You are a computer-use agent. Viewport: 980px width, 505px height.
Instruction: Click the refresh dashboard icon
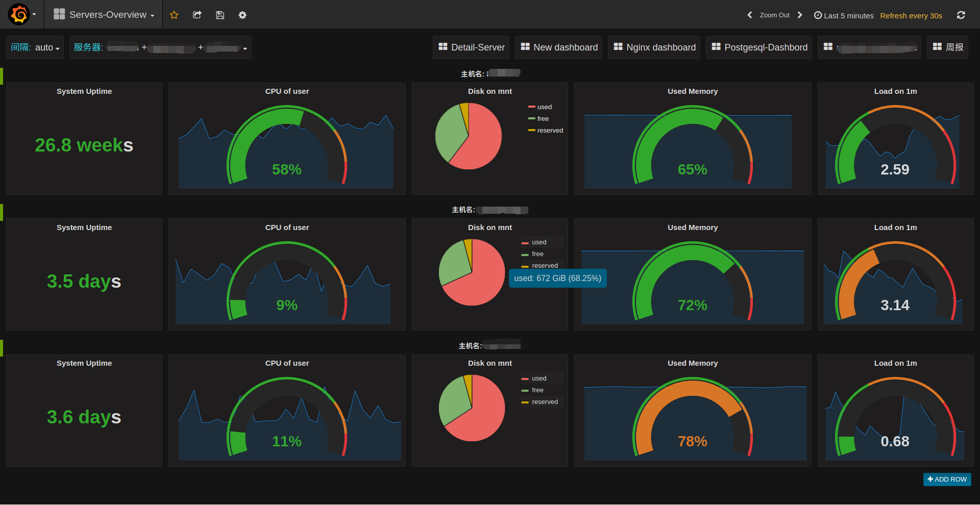961,15
